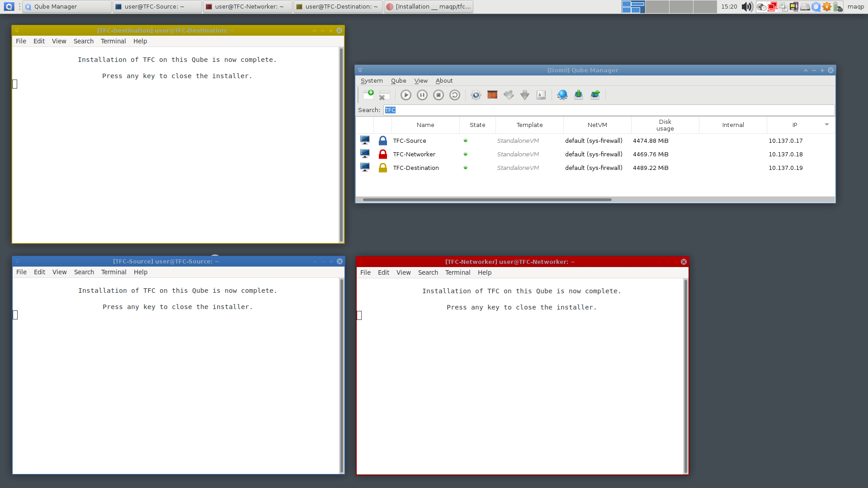Screen dimensions: 868x488
Task: Click the Shutdown qube stop icon
Action: (x=438, y=95)
